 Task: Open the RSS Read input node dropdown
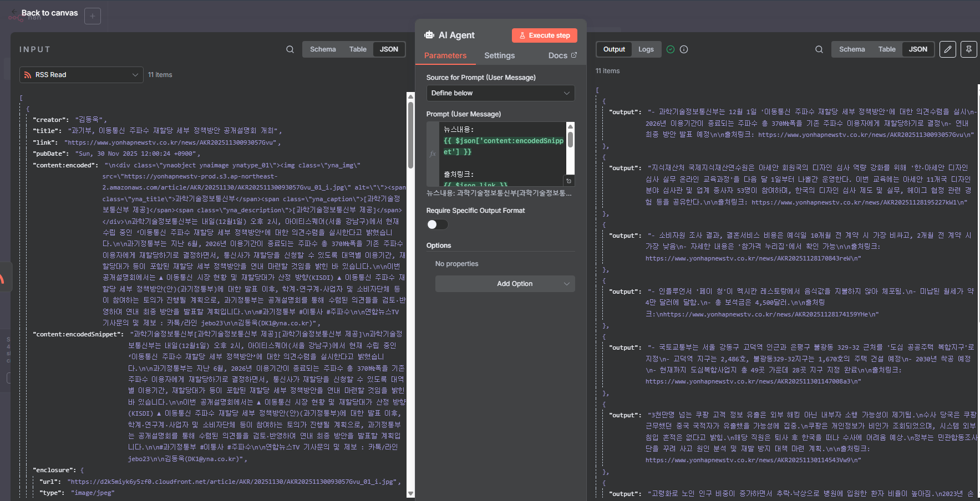(82, 75)
